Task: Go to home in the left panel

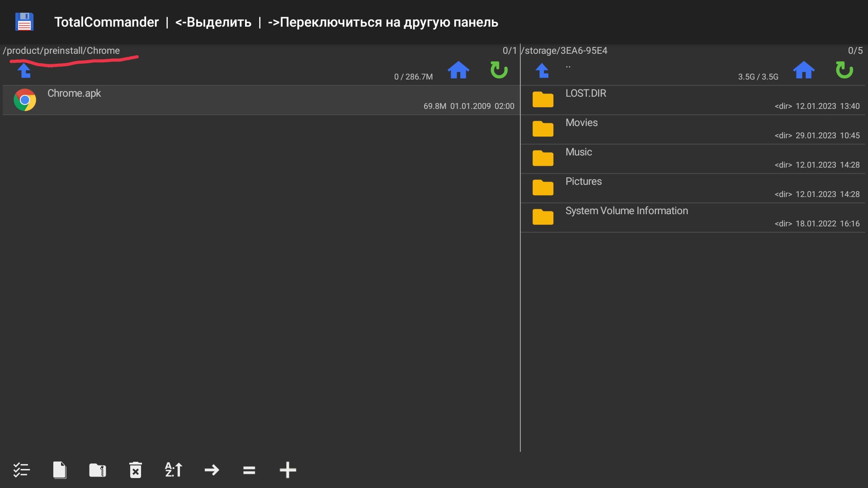Action: click(458, 70)
